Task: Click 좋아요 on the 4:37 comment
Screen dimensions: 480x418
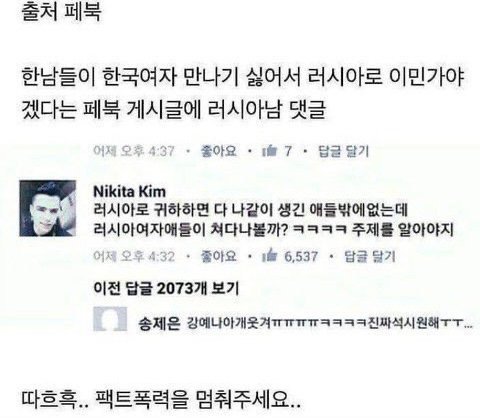Action: pos(218,151)
